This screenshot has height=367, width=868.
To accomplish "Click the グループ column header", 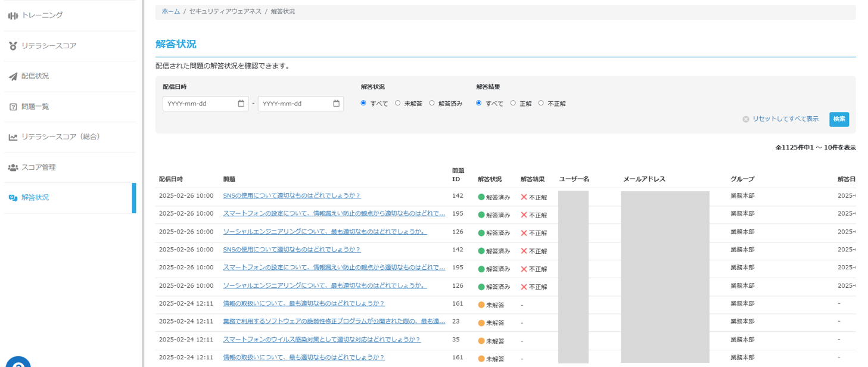I will (x=742, y=179).
